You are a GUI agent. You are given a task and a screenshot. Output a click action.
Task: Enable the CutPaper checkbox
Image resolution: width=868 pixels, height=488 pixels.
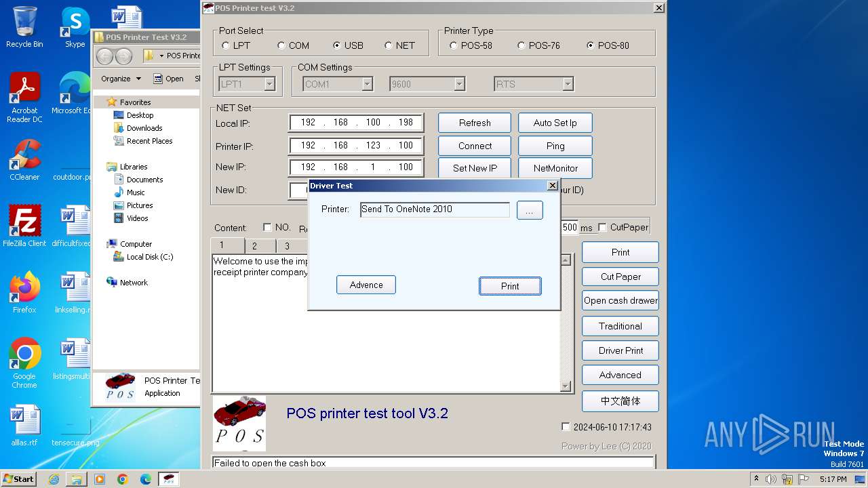click(602, 227)
